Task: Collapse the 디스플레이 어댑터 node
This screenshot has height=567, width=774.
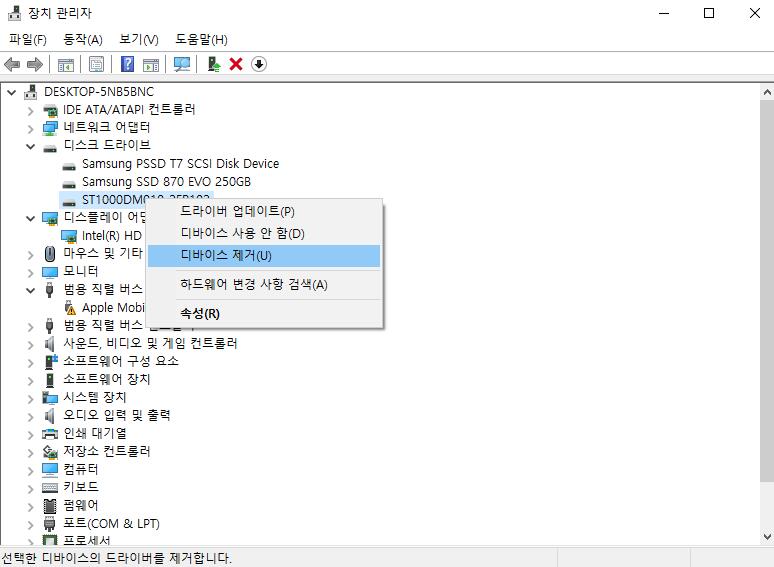Action: tap(31, 218)
